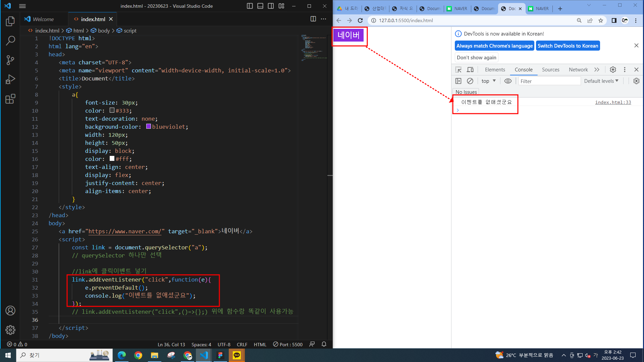The height and width of the screenshot is (362, 644).
Task: Clear the DevTools console
Action: [x=470, y=81]
